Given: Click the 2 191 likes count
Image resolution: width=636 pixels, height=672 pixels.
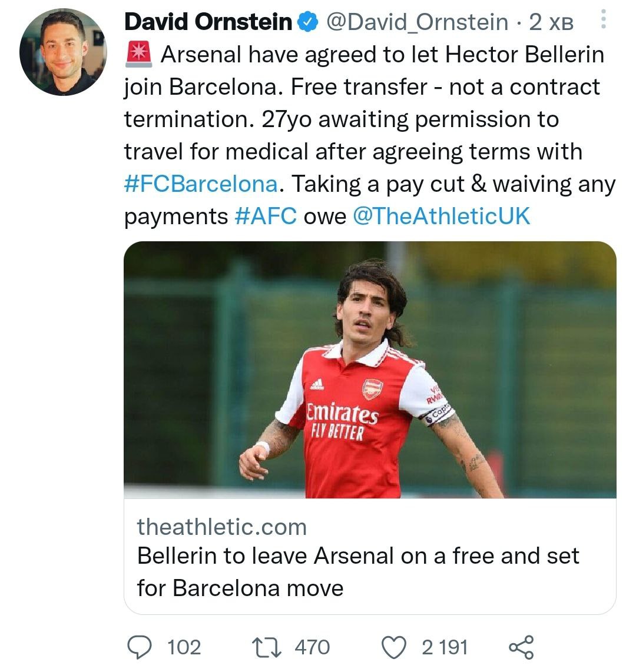Looking at the screenshot, I should point(445,647).
